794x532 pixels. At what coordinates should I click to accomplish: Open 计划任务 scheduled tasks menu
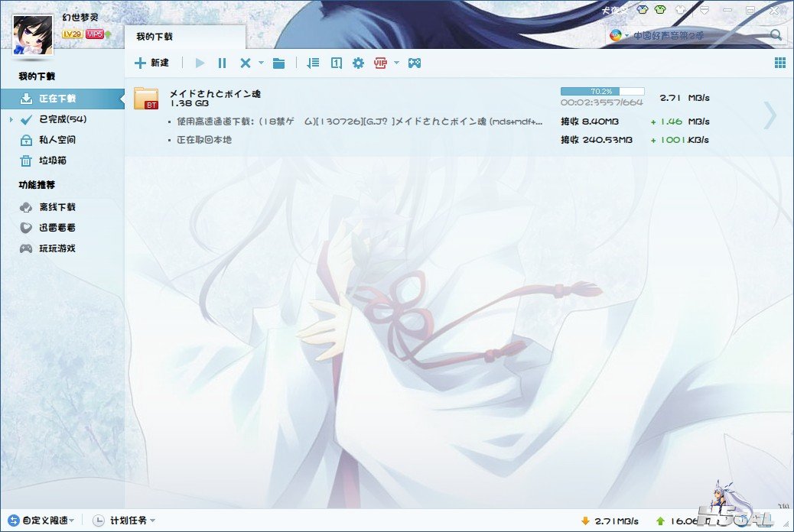pyautogui.click(x=124, y=521)
